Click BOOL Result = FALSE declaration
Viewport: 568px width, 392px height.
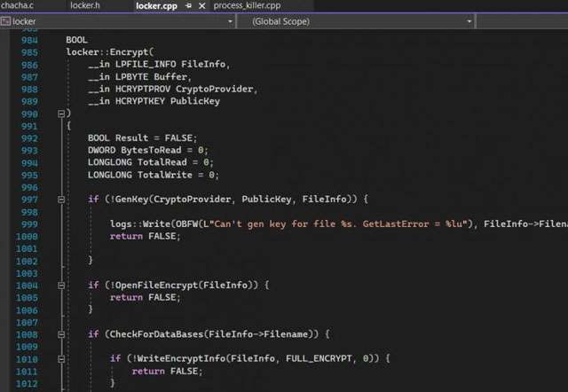pos(142,138)
